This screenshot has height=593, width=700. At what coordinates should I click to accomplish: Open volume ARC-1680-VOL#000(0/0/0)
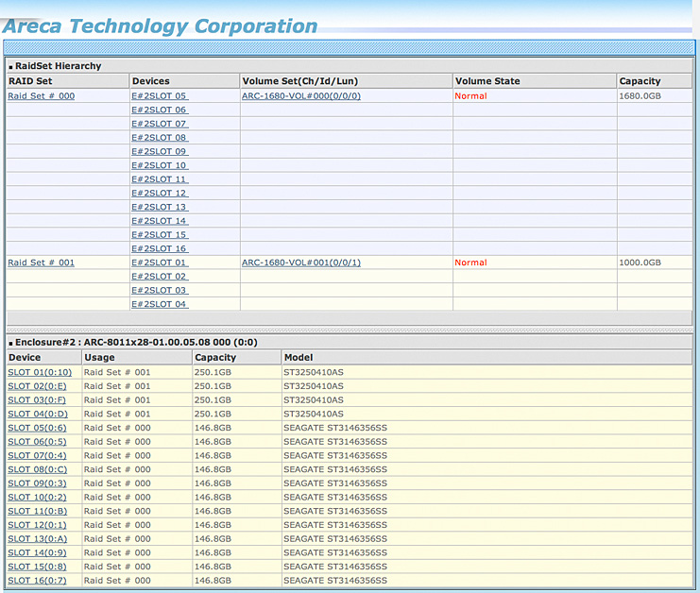(301, 96)
